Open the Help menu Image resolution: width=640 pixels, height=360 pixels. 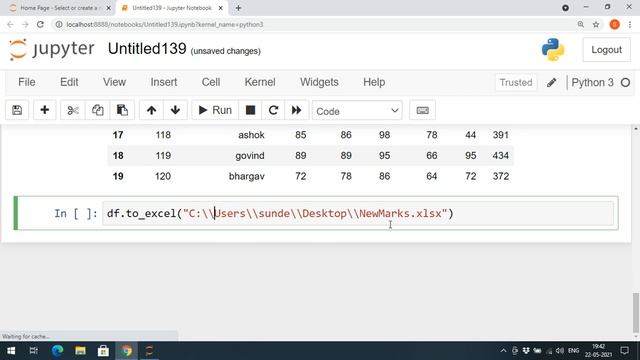coord(374,82)
